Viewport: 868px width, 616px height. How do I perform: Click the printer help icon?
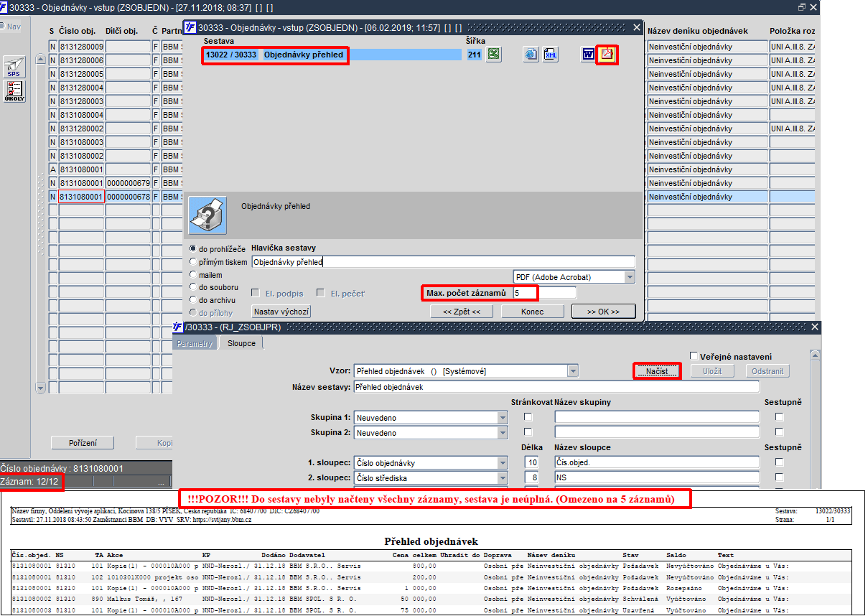point(207,215)
